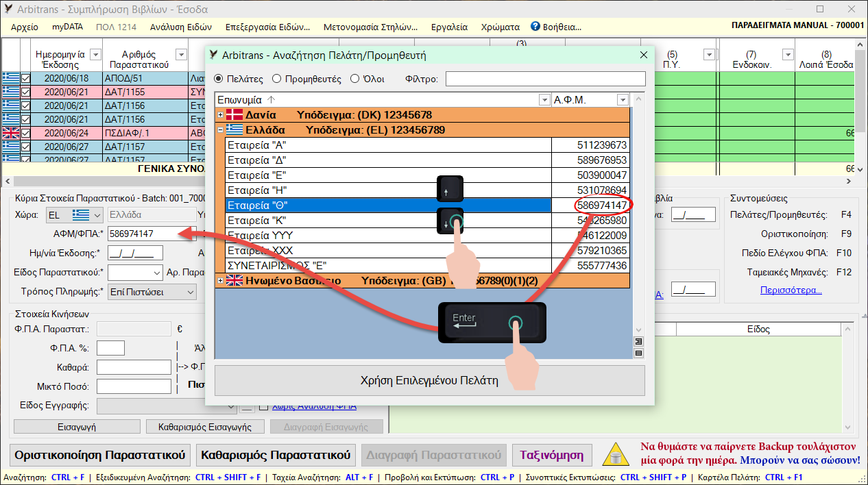
Task: Select the Όλοι radio button
Action: 354,79
